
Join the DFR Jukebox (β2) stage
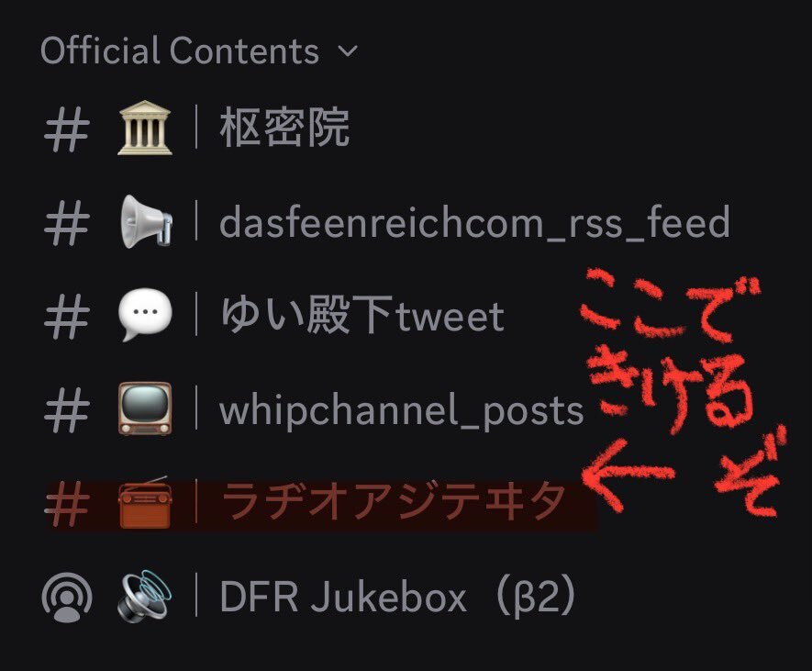pos(397,597)
